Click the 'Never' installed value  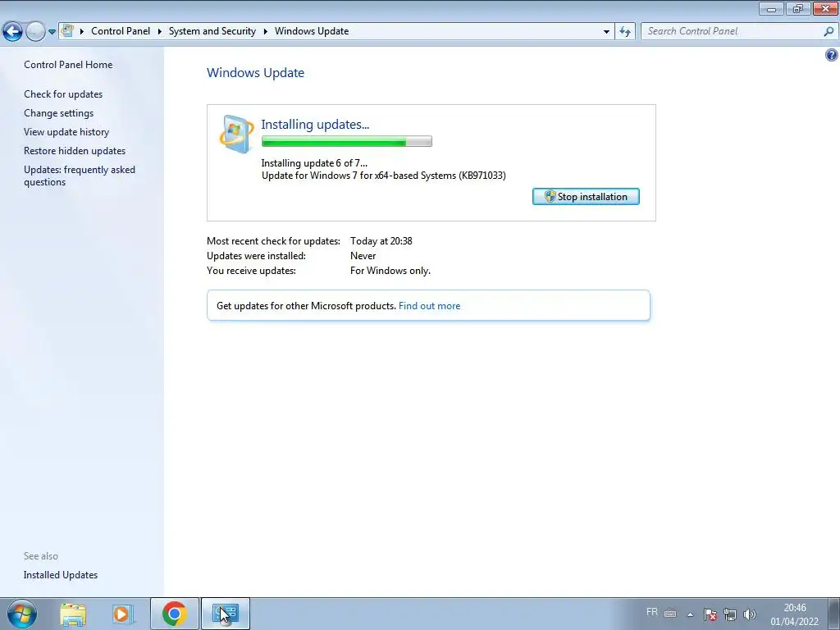pyautogui.click(x=363, y=256)
